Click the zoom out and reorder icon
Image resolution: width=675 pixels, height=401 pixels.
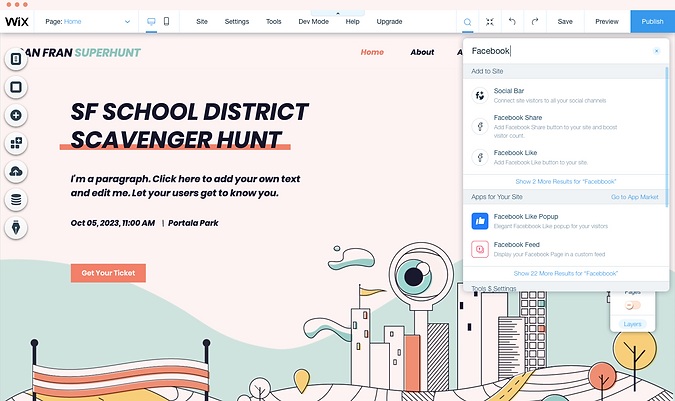pos(490,22)
